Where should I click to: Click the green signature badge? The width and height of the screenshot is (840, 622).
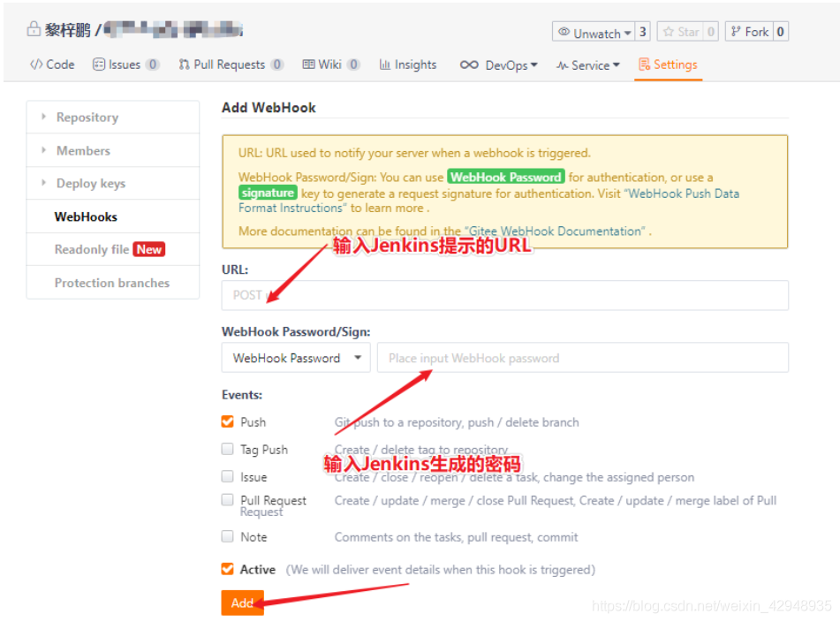pos(268,193)
